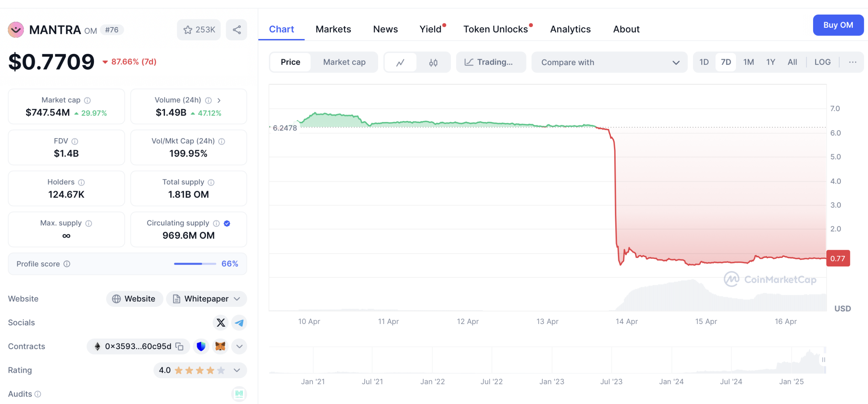Set chart range to 1Y
Viewport: 868px width, 404px height.
(770, 62)
